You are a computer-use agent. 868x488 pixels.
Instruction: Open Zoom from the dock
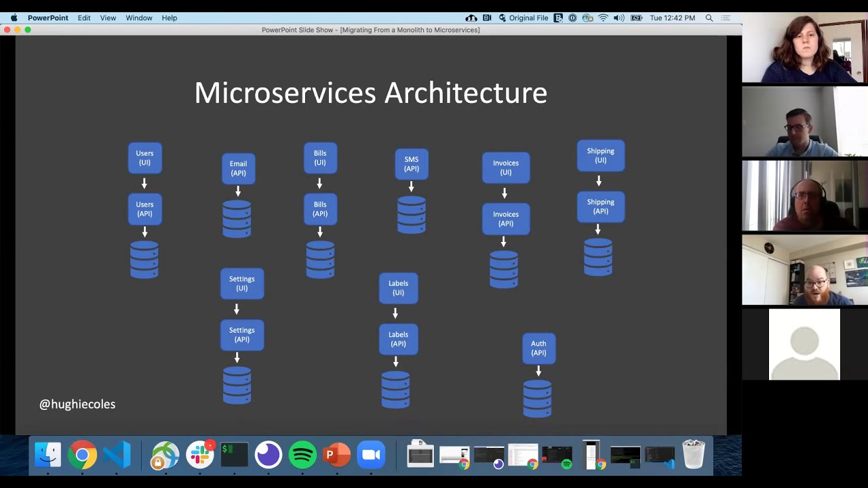372,455
